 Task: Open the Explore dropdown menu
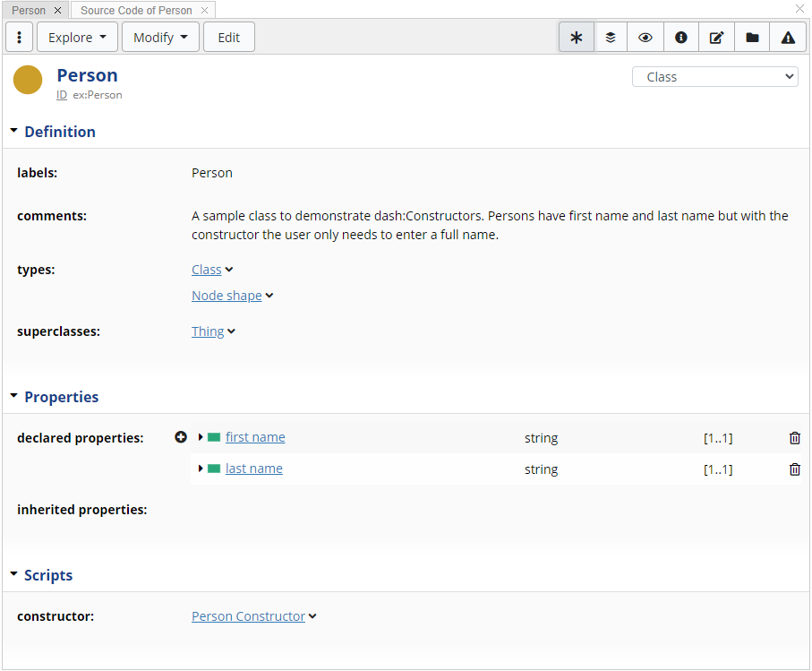tap(77, 38)
